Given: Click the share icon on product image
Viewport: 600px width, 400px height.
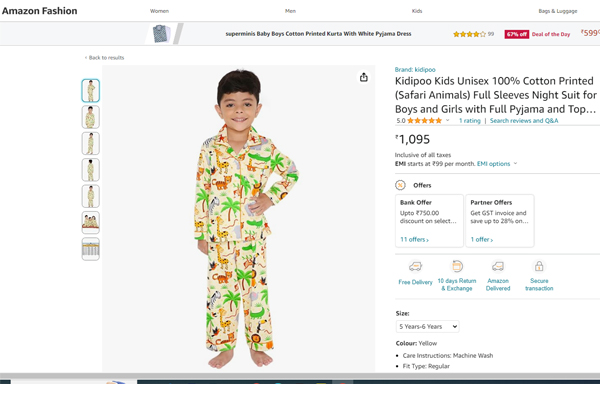Looking at the screenshot, I should pyautogui.click(x=364, y=77).
